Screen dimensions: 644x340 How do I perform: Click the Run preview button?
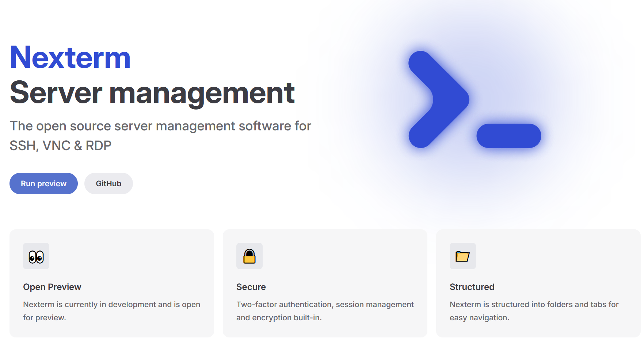click(x=43, y=183)
